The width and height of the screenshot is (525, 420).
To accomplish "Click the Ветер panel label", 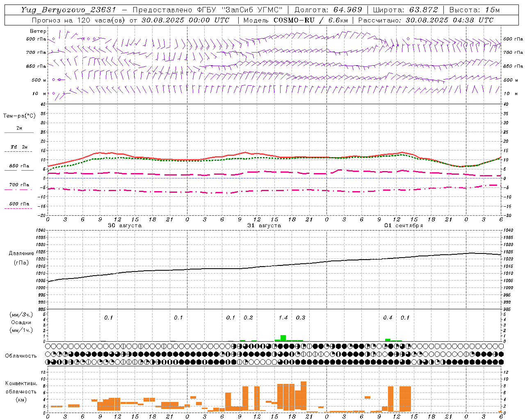I will [x=38, y=31].
